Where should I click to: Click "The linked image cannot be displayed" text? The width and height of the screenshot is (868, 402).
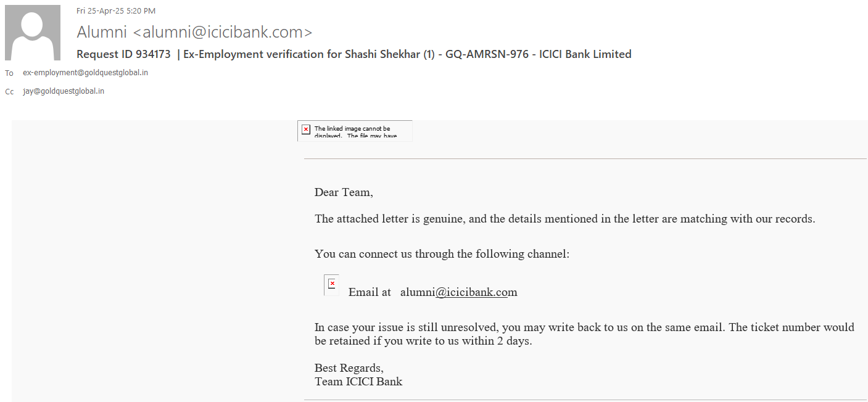tap(353, 129)
